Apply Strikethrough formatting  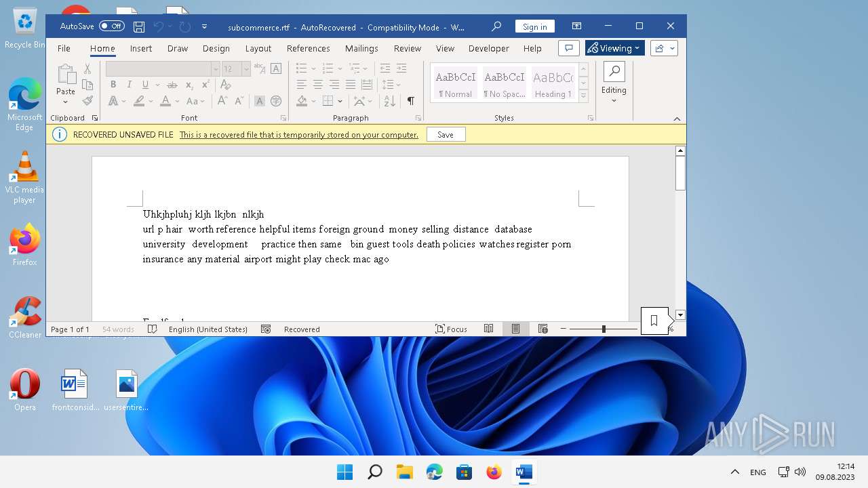172,85
